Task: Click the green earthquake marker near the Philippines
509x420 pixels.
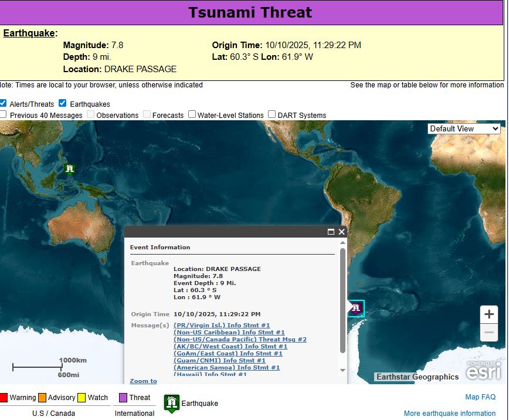Action: coord(70,169)
